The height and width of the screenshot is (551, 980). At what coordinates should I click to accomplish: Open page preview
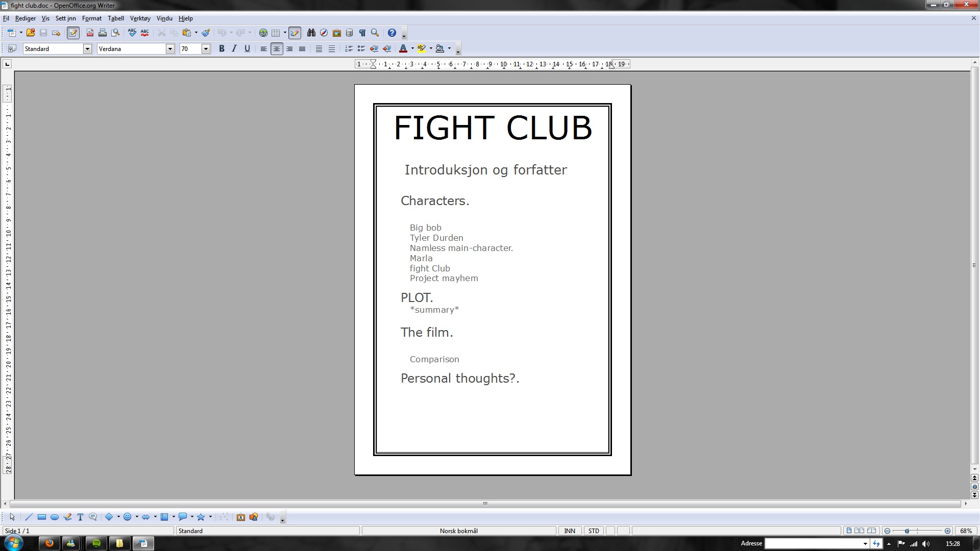pyautogui.click(x=116, y=33)
